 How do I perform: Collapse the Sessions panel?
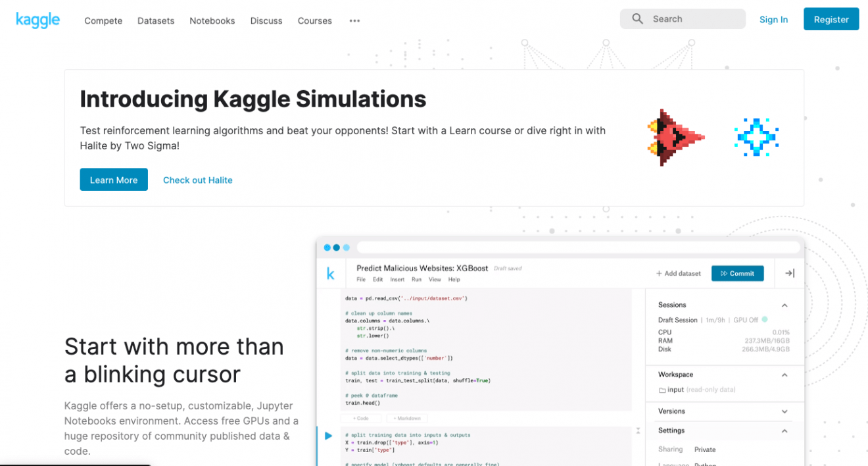point(784,305)
